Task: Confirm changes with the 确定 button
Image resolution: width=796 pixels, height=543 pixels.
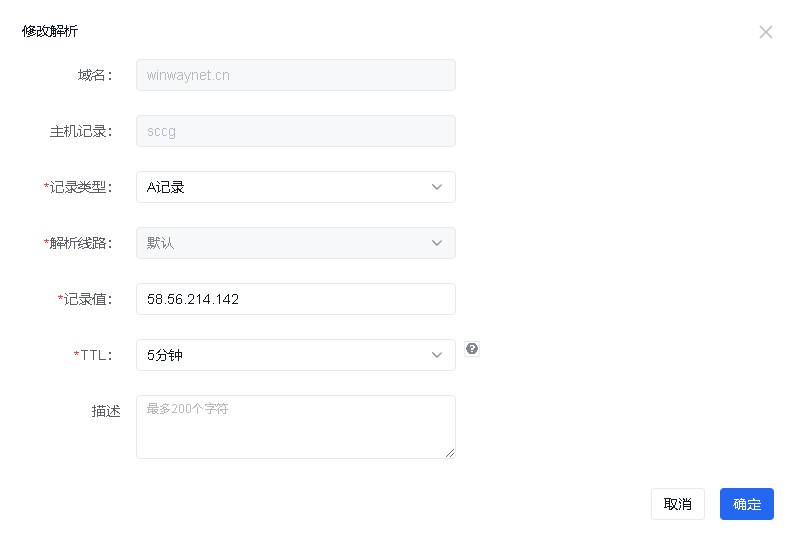Action: 747,504
